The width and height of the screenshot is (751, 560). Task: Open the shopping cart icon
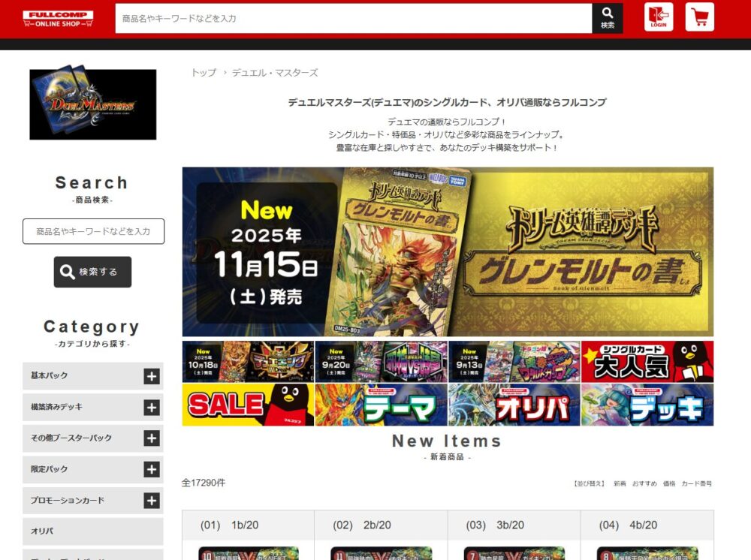(x=700, y=17)
